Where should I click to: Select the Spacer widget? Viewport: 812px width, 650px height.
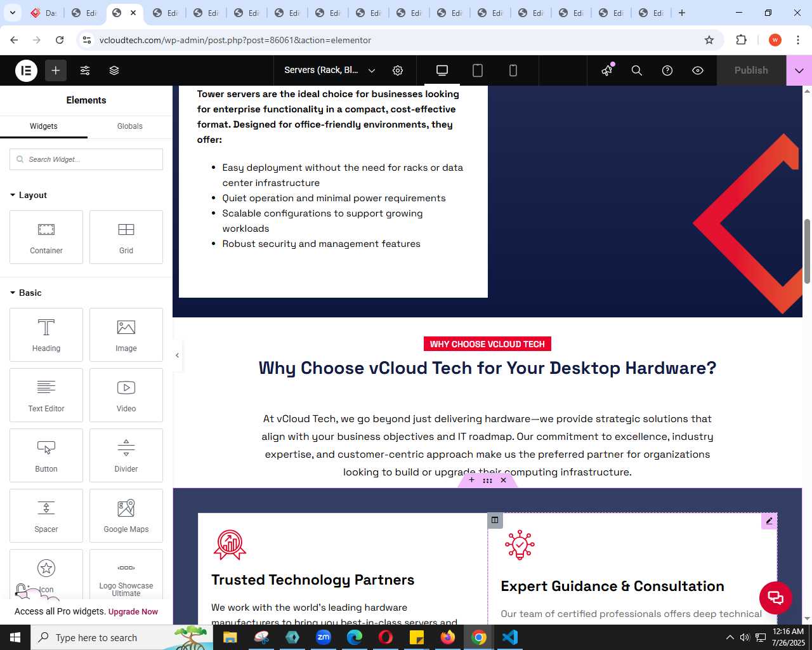46,515
